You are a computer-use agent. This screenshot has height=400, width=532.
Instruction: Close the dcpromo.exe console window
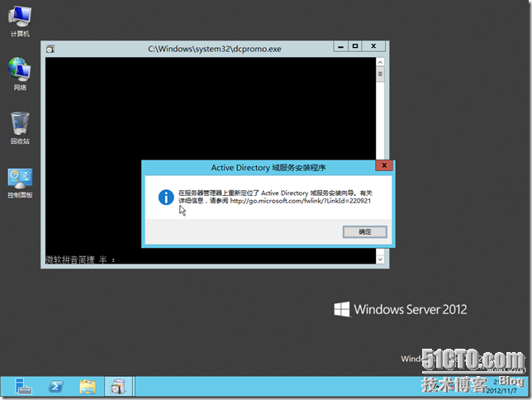pos(373,46)
